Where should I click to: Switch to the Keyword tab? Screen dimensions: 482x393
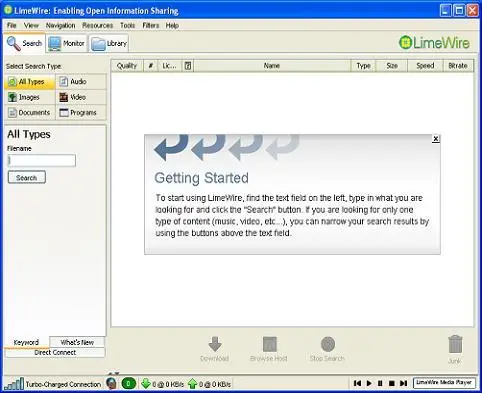pyautogui.click(x=26, y=342)
